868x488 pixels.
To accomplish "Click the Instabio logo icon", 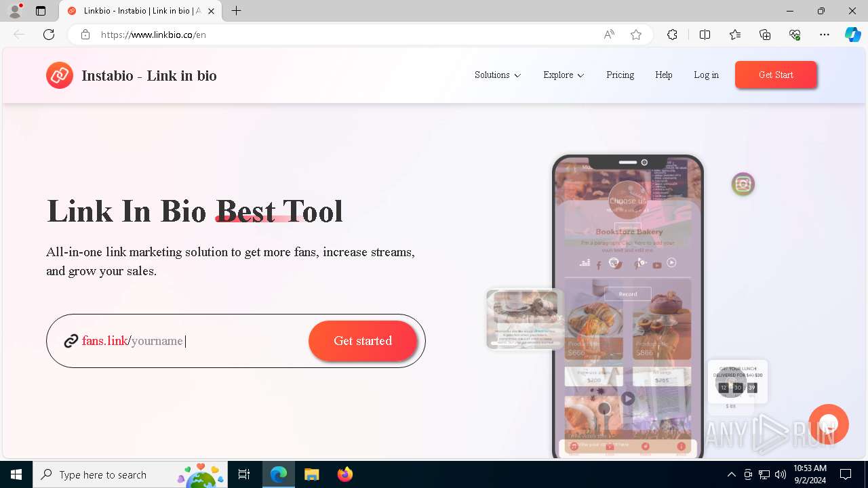I will [x=60, y=75].
